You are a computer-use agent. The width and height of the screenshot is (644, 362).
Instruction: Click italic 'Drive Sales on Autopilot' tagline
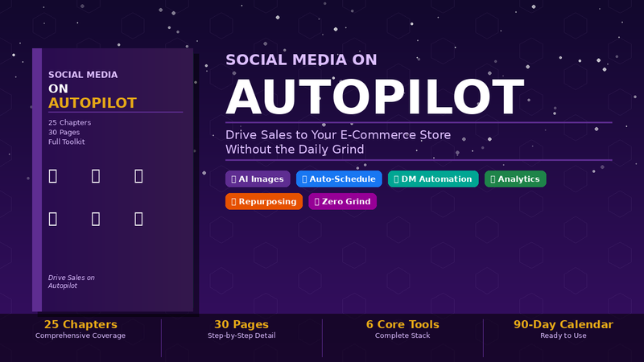[72, 282]
